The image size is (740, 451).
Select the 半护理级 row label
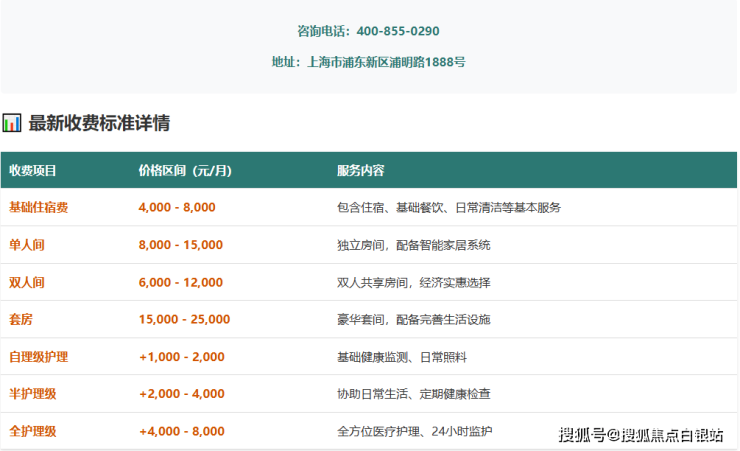33,394
